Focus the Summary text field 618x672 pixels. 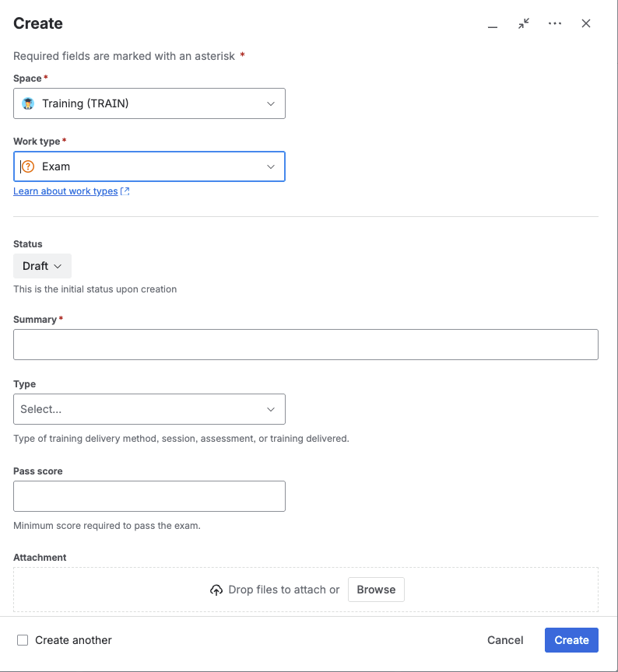click(x=306, y=345)
